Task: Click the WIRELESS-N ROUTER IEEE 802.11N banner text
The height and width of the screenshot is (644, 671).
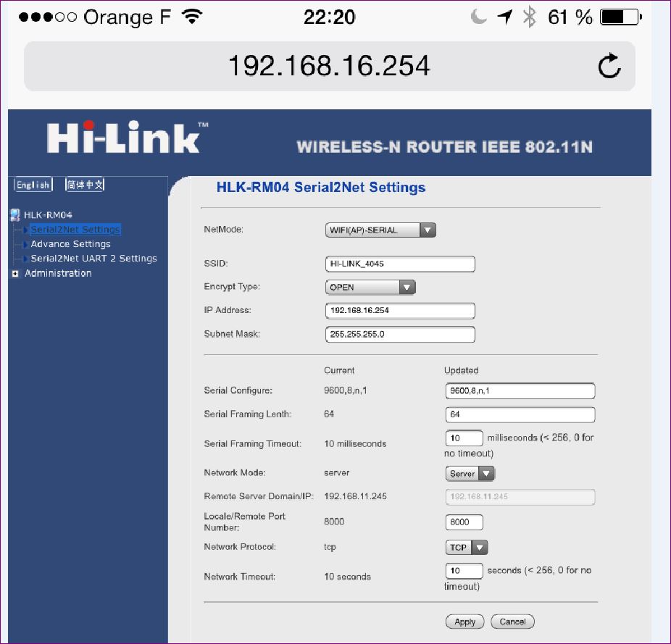Action: coord(445,147)
